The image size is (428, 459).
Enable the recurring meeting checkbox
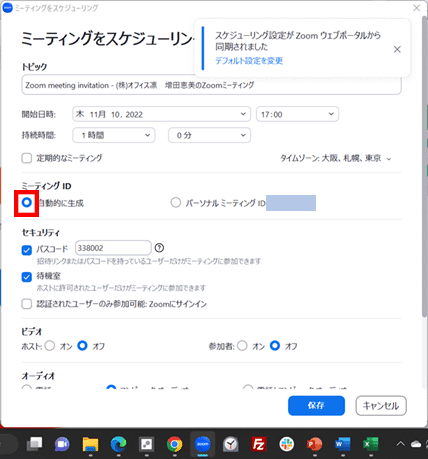coord(27,158)
